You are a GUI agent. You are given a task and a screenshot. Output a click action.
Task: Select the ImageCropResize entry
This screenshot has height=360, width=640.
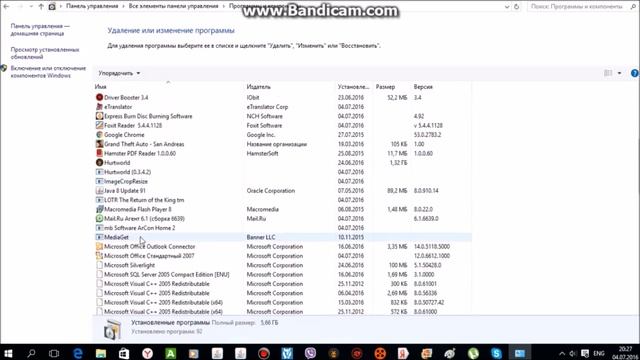click(282, 181)
